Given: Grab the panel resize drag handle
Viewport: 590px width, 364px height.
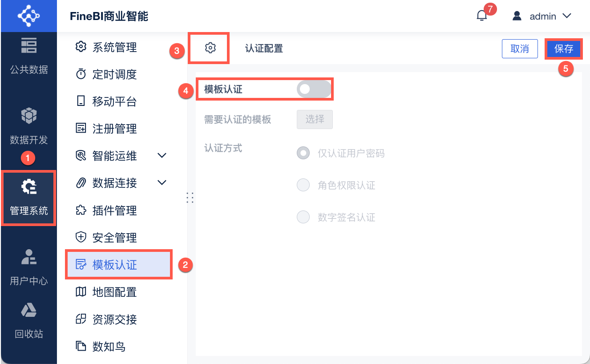Looking at the screenshot, I should point(190,198).
